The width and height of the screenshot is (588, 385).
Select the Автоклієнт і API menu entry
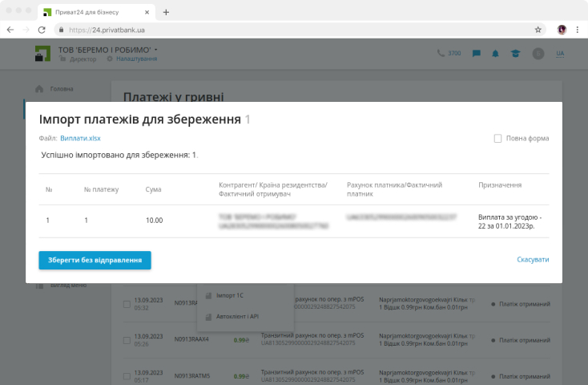click(237, 316)
